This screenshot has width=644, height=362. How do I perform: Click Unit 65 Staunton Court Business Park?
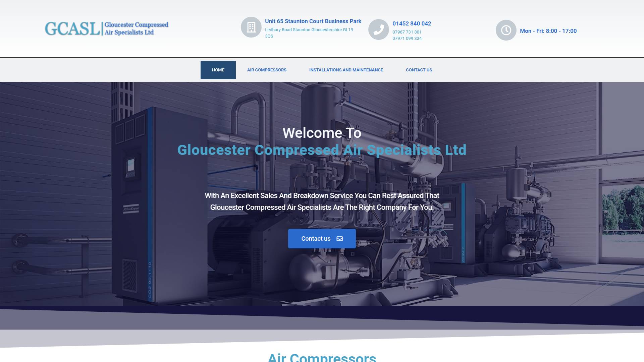coord(313,21)
